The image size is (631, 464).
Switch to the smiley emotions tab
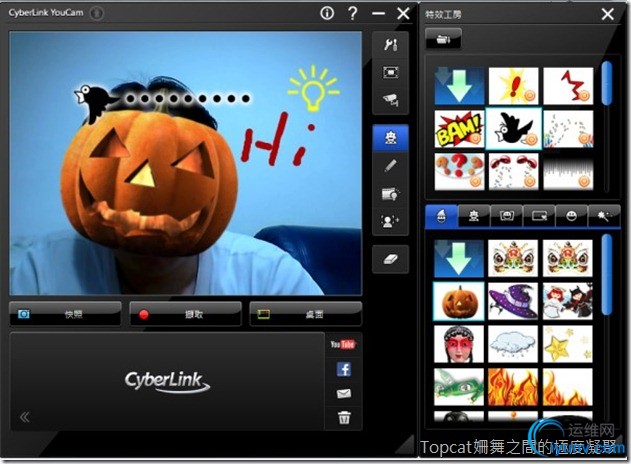pos(571,217)
